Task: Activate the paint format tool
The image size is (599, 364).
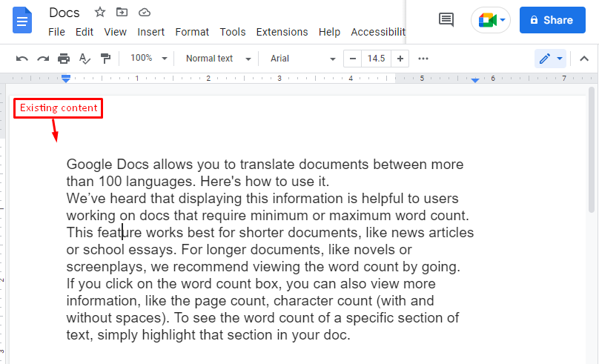Action: 105,59
